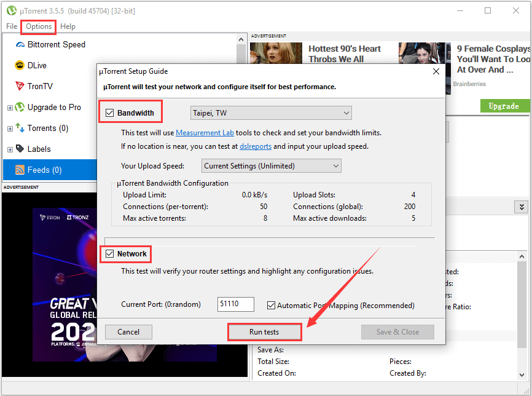The height and width of the screenshot is (396, 532).
Task: Open the Options menu
Action: [39, 26]
